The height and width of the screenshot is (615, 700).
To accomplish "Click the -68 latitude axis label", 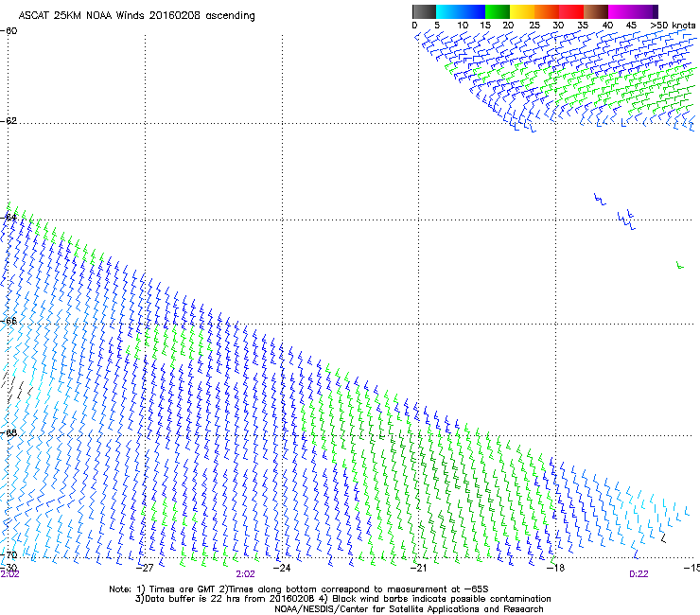I will point(9,433).
